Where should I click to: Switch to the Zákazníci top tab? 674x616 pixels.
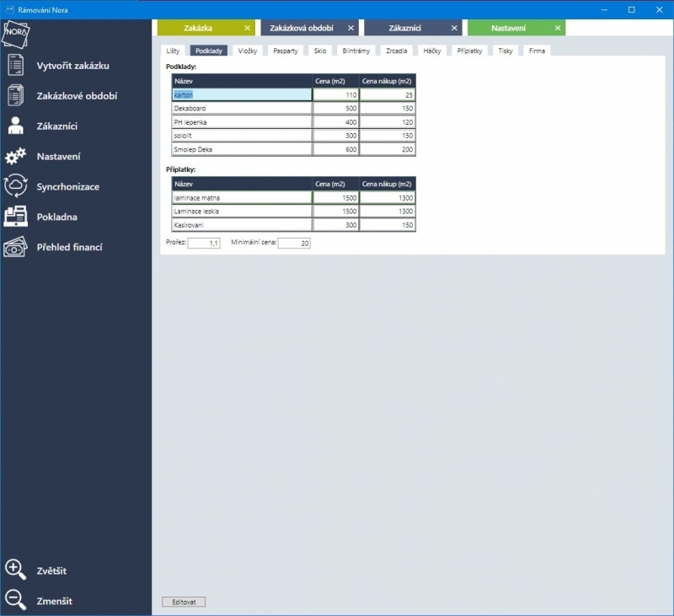click(405, 28)
